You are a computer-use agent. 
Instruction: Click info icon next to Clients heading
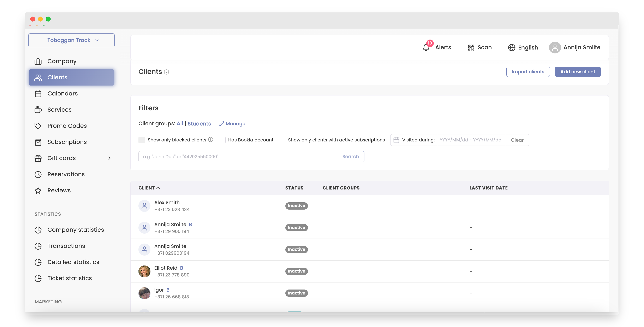[x=167, y=72]
